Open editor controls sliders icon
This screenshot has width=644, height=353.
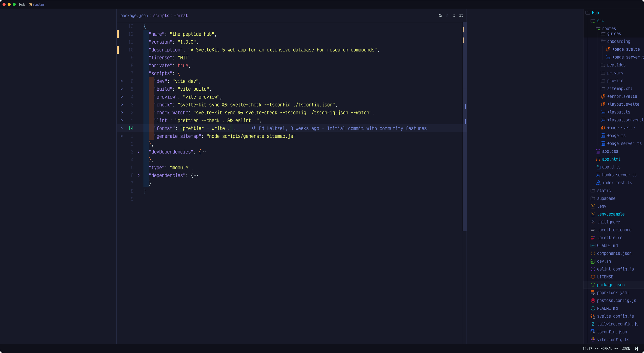[x=461, y=15]
